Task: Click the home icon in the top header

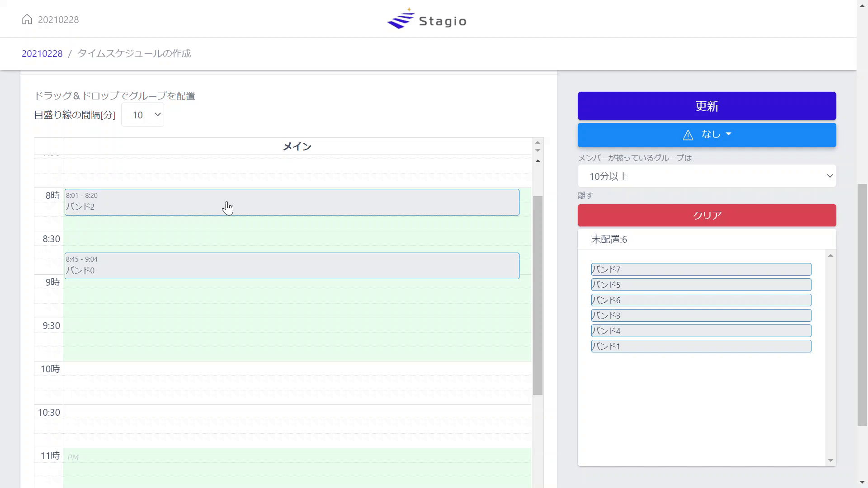Action: 27,19
